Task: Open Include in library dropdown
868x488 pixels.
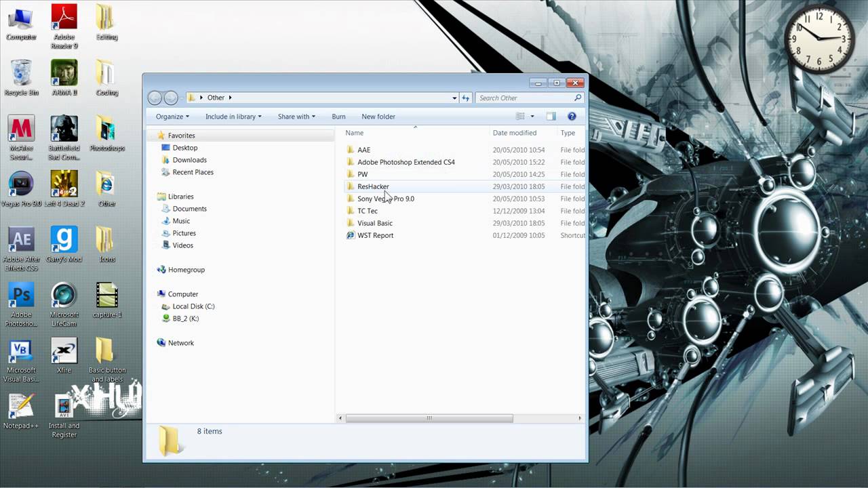Action: pyautogui.click(x=233, y=117)
